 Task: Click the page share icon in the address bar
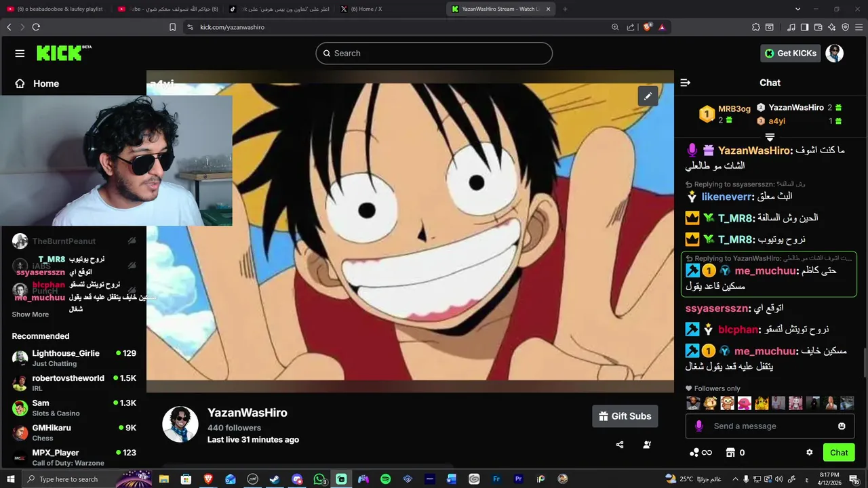[x=631, y=27]
